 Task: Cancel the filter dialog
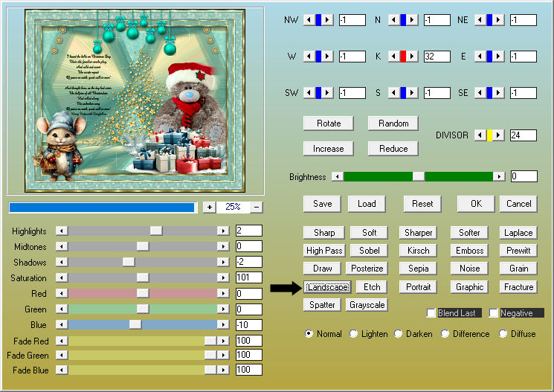tap(518, 204)
